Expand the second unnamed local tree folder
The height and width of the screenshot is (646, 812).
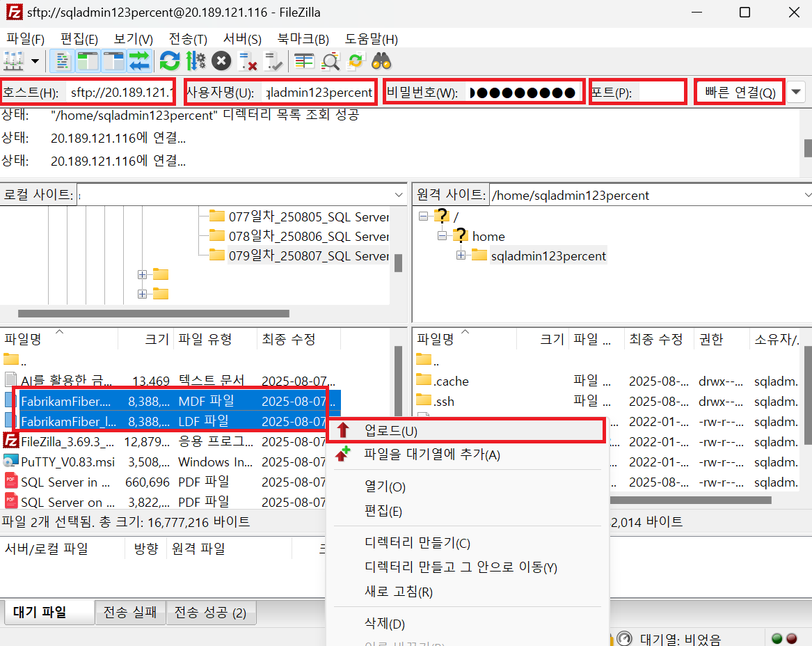point(142,294)
